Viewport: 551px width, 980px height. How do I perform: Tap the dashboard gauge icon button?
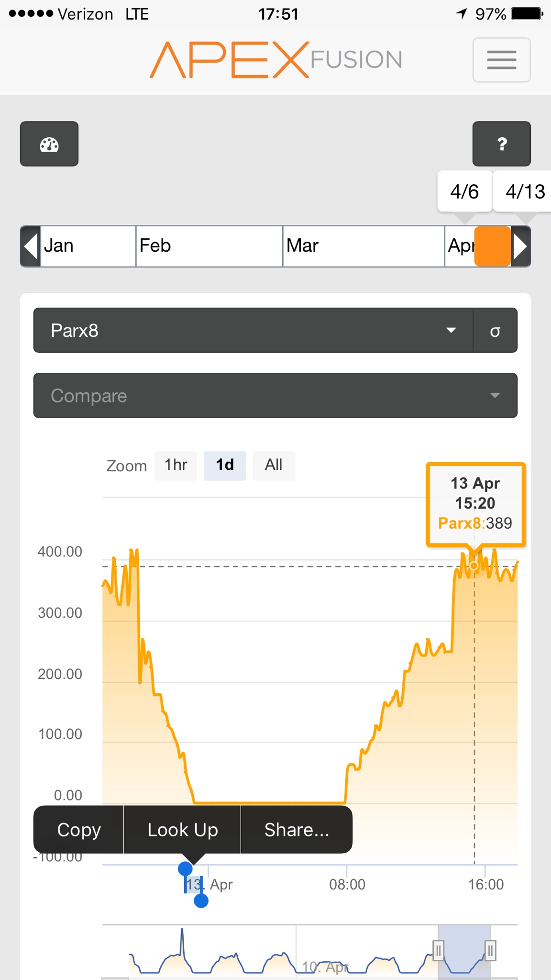click(49, 144)
